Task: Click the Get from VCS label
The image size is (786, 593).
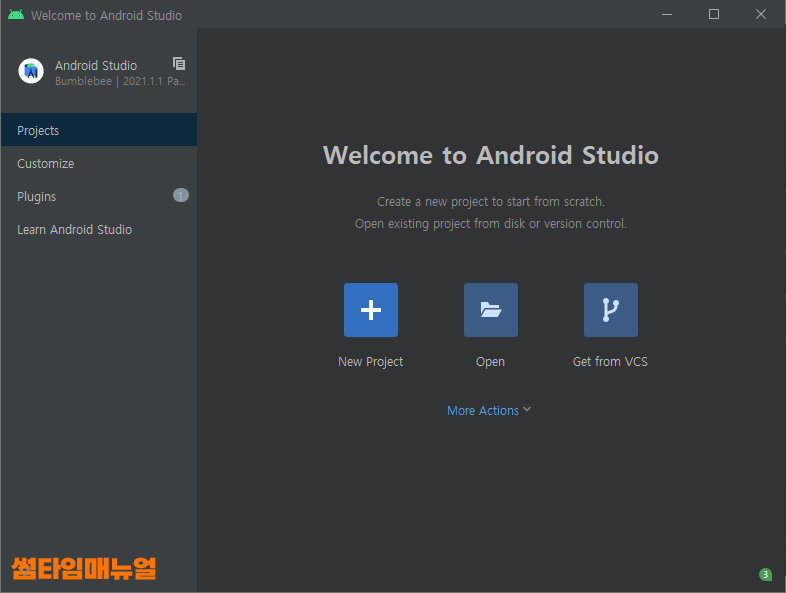Action: (610, 362)
